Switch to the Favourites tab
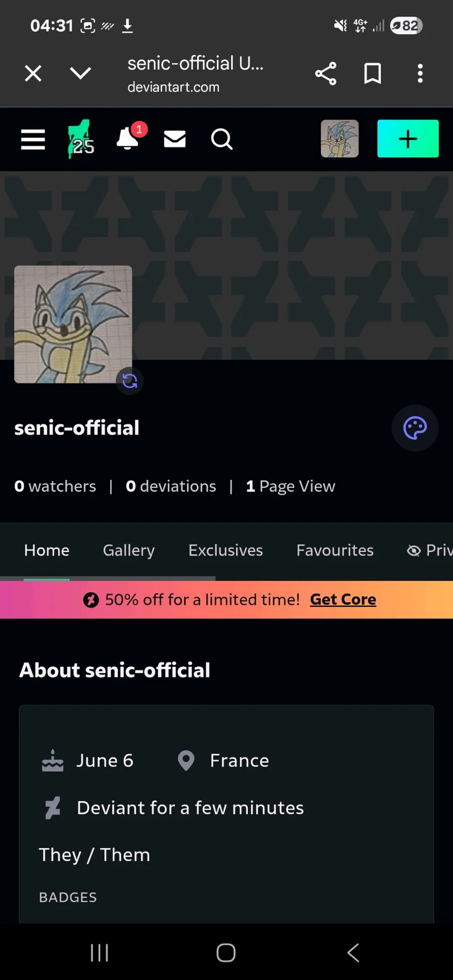 pos(335,551)
